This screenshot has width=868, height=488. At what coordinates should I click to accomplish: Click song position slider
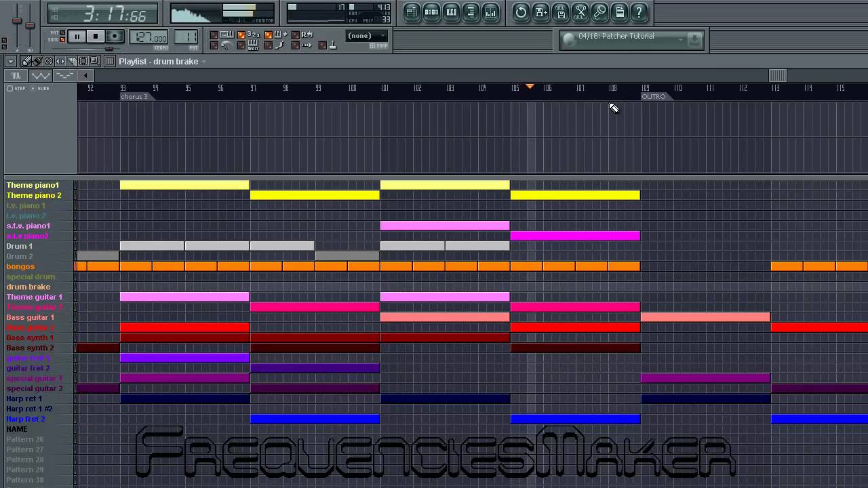tap(108, 49)
